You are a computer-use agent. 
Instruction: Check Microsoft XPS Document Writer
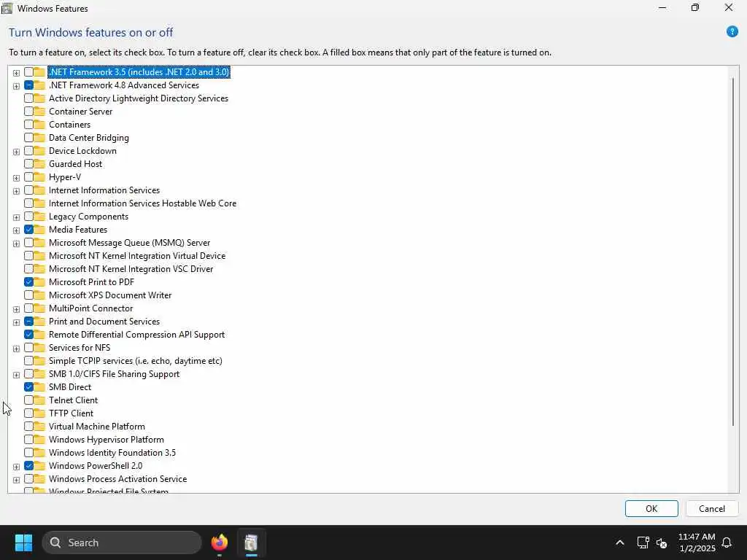tap(28, 295)
